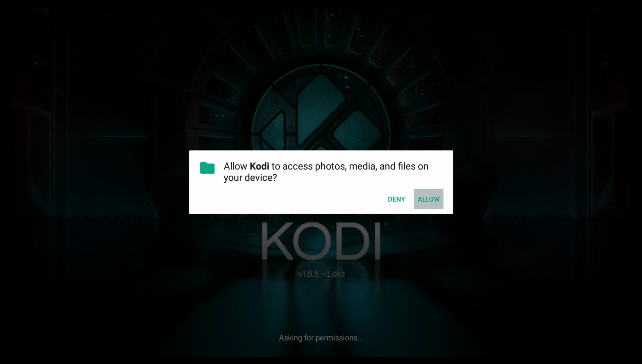Click dimmed splash background right of dialog
Image resolution: width=642 pixels, height=364 pixels.
click(548, 182)
